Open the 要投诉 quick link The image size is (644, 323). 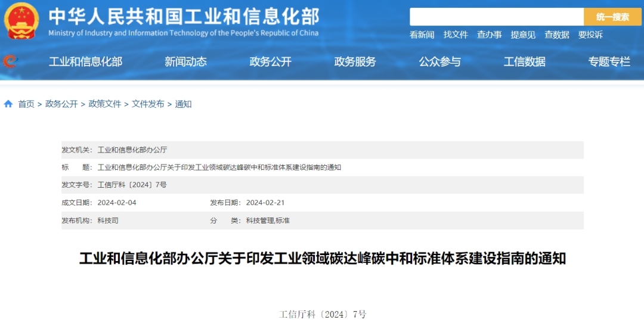click(590, 35)
